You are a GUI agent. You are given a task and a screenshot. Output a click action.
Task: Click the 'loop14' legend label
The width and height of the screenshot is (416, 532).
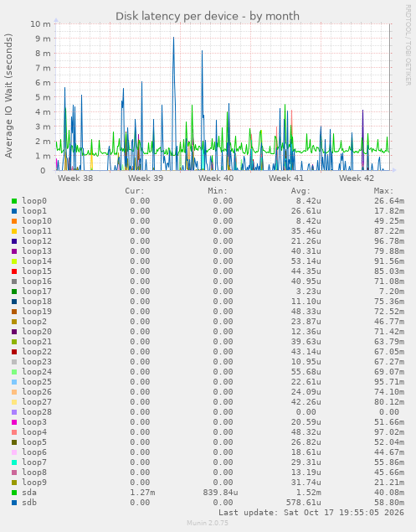(37, 261)
